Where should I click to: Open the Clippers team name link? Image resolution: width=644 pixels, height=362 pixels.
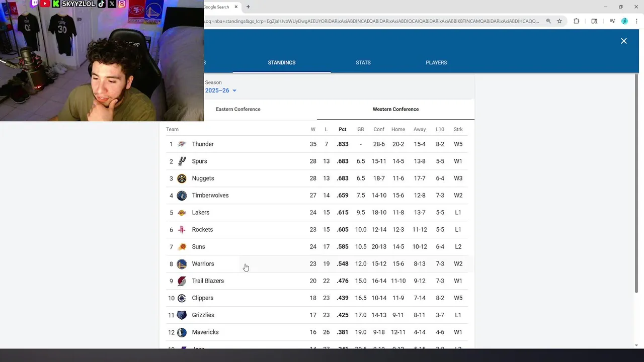point(202,298)
